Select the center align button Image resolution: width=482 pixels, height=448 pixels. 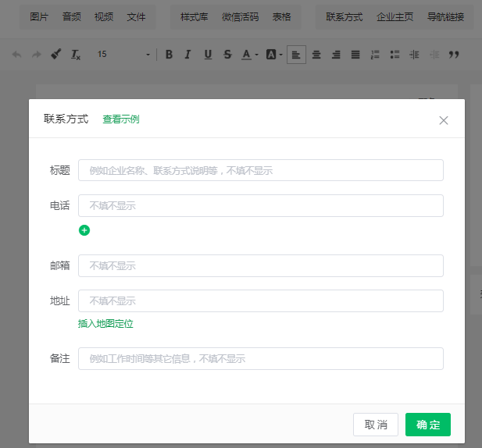click(x=316, y=55)
